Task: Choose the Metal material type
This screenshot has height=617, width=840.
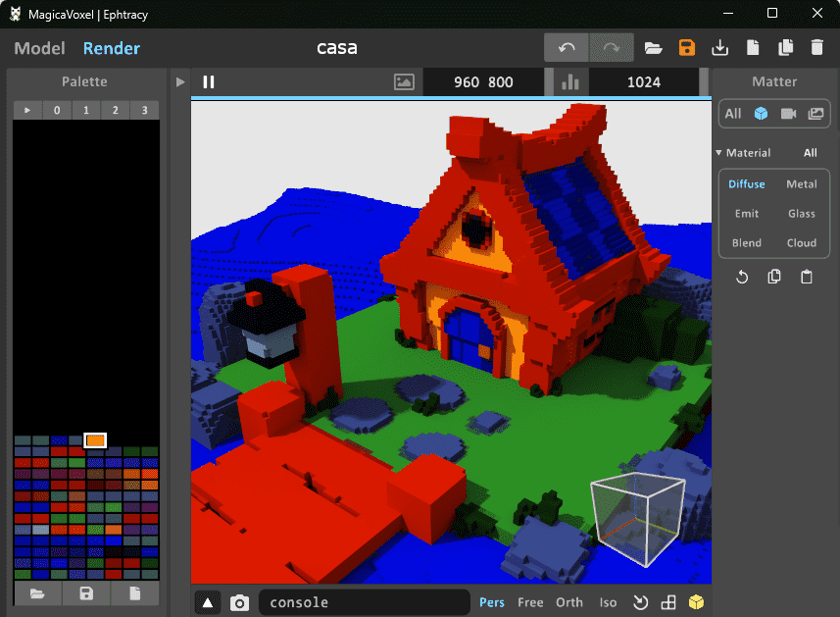Action: (802, 183)
